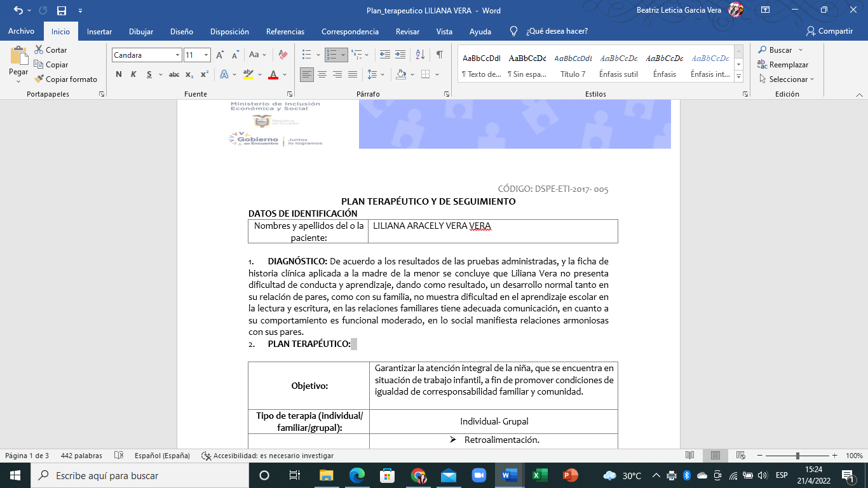Image resolution: width=868 pixels, height=488 pixels.
Task: Click the Format Painter brush icon
Action: [39, 79]
